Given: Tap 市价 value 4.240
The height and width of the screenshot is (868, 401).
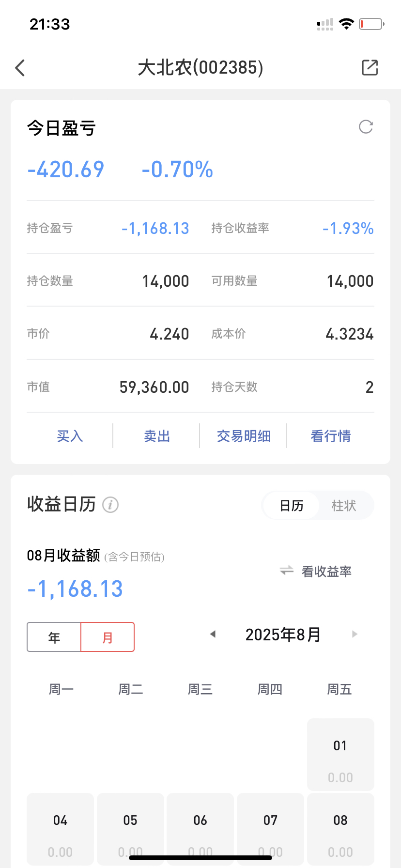Looking at the screenshot, I should click(169, 334).
